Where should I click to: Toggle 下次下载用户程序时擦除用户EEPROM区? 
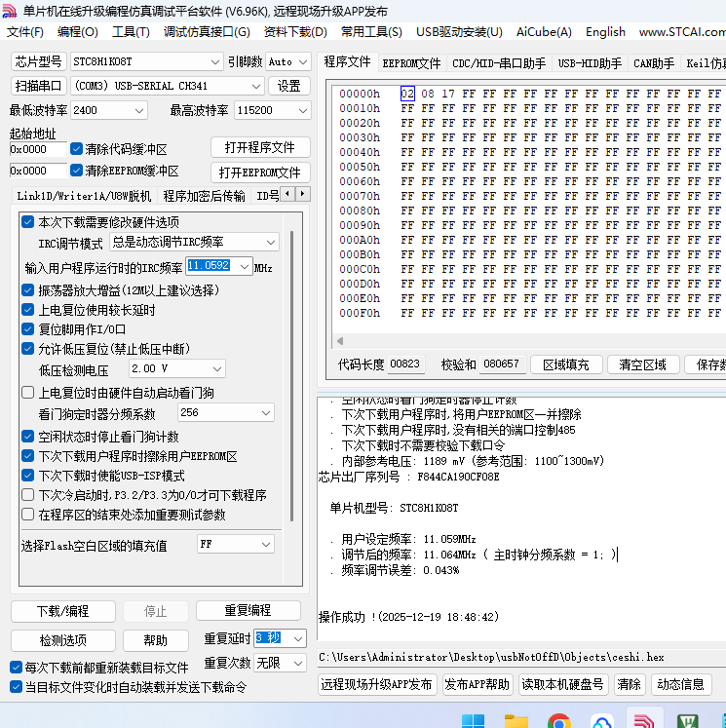tap(28, 456)
